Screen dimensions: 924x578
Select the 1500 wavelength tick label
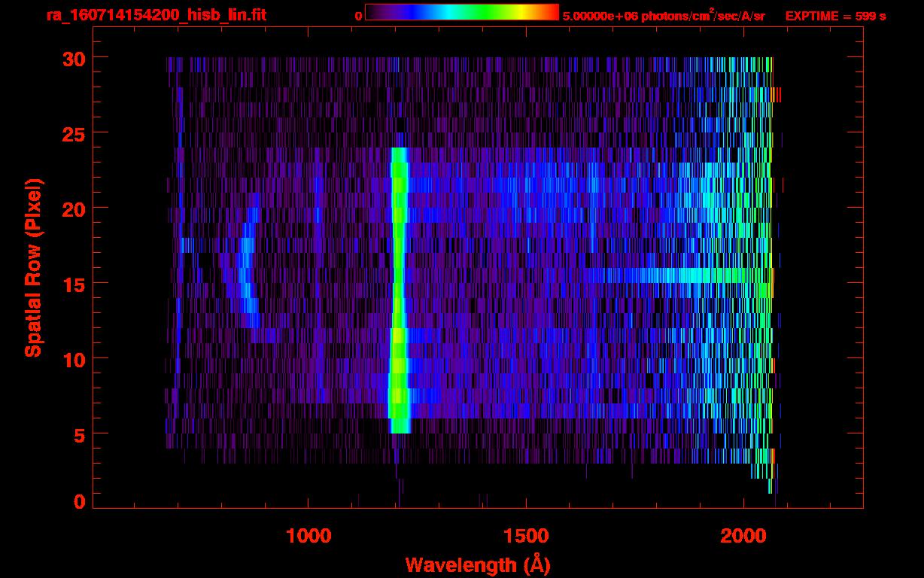point(526,536)
